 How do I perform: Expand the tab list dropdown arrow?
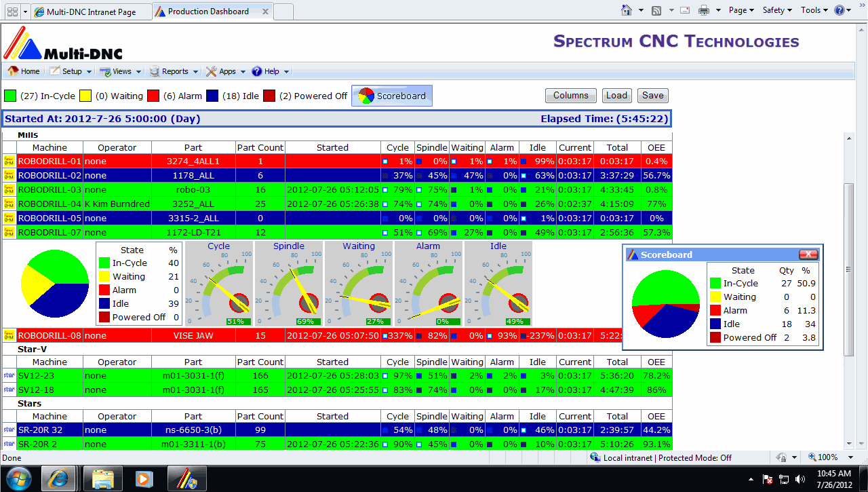[25, 12]
